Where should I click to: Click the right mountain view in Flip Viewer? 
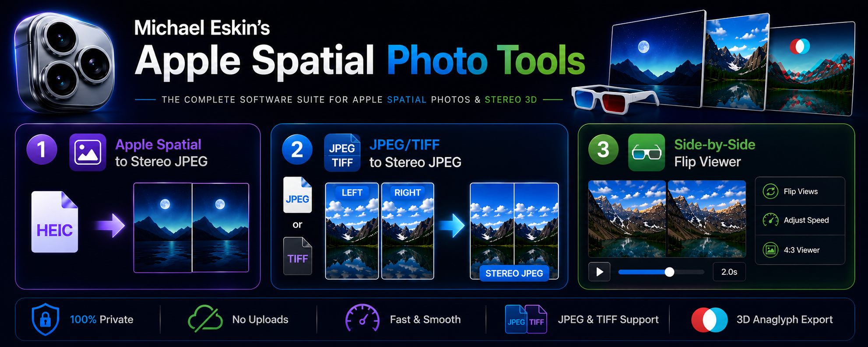coord(706,219)
